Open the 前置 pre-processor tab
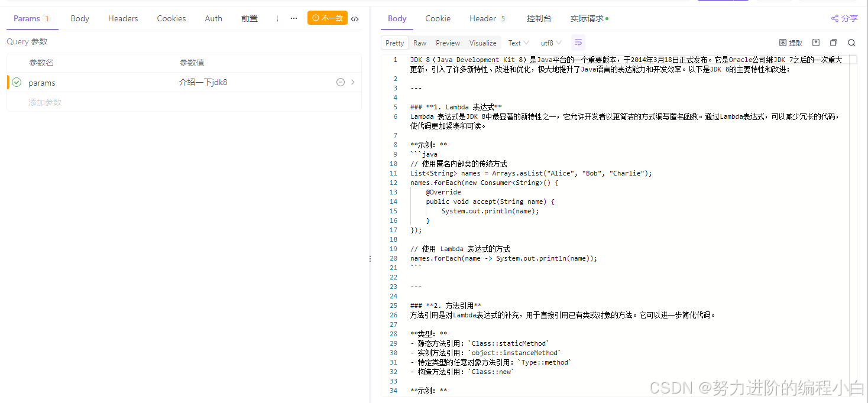Screen dimensions: 868x403 point(250,18)
